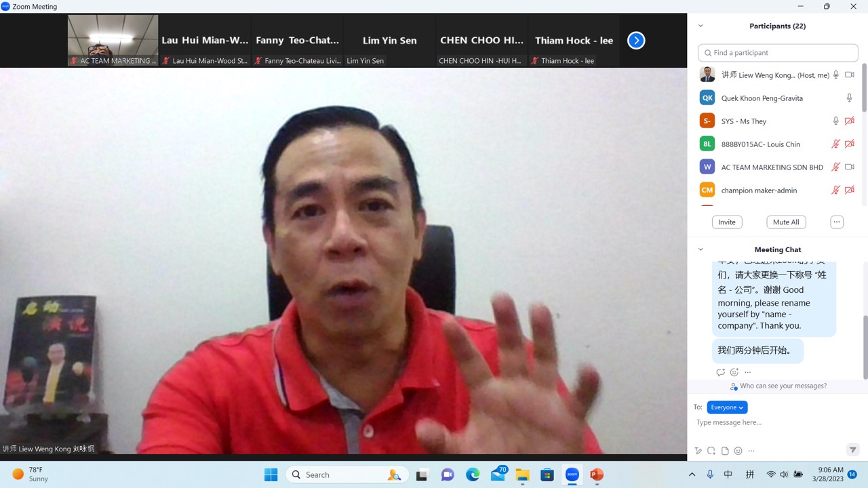Open more chat compose options (...)
This screenshot has height=488, width=868.
751,451
